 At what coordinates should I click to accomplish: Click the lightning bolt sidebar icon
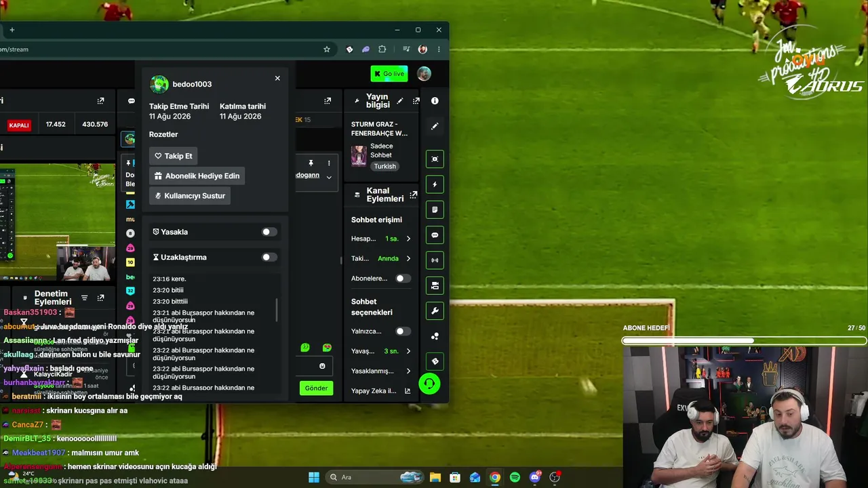pos(435,184)
